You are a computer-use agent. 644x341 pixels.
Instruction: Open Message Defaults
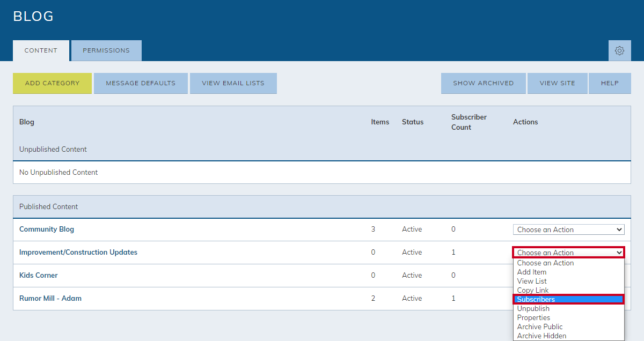coord(141,83)
